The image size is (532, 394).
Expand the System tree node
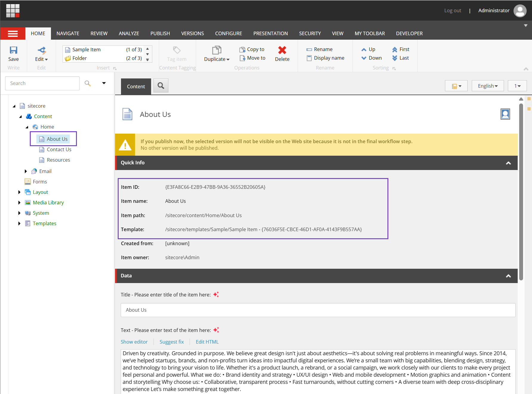point(19,213)
